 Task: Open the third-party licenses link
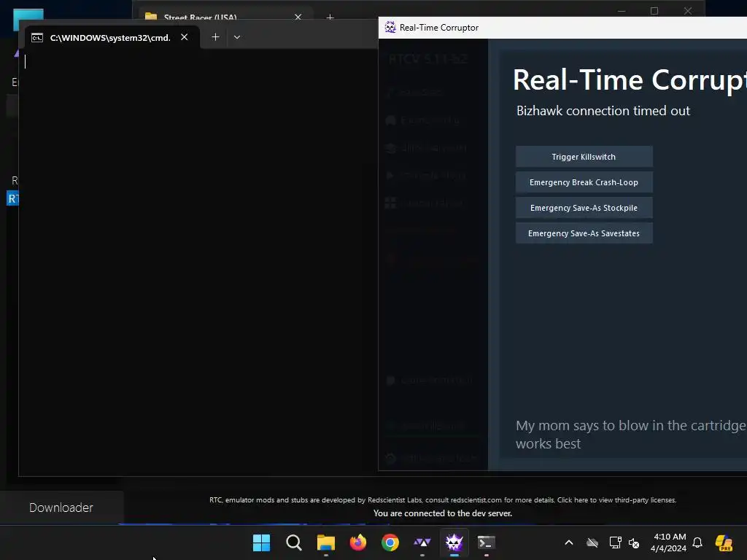point(616,500)
